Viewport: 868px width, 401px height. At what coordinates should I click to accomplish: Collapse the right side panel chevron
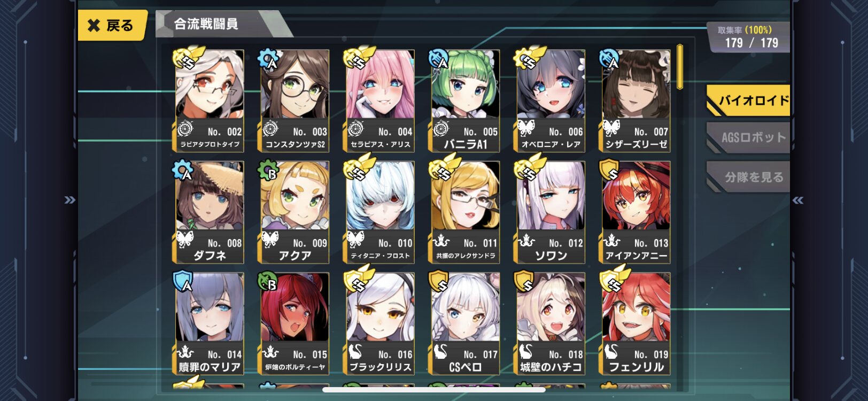tap(798, 200)
